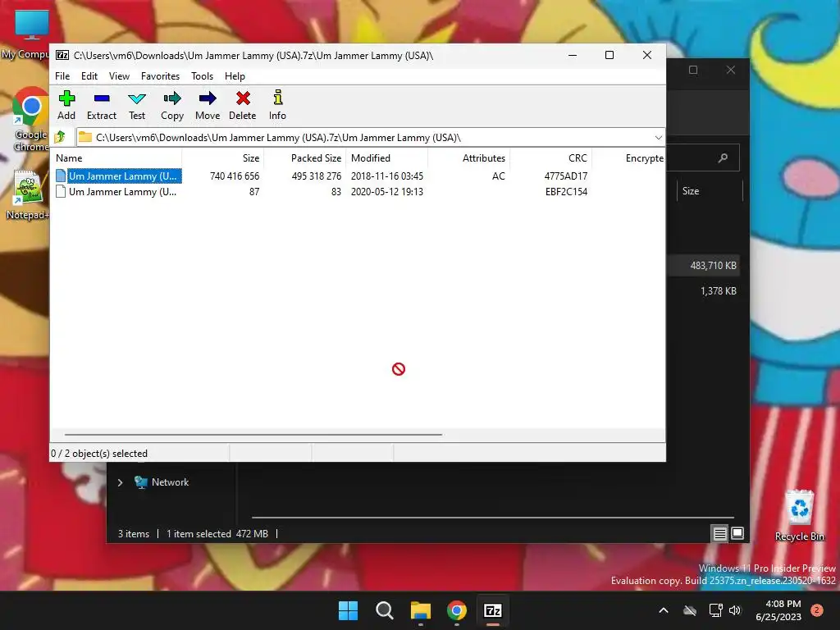Click the 483,710 KB entry in Explorer

pos(713,265)
